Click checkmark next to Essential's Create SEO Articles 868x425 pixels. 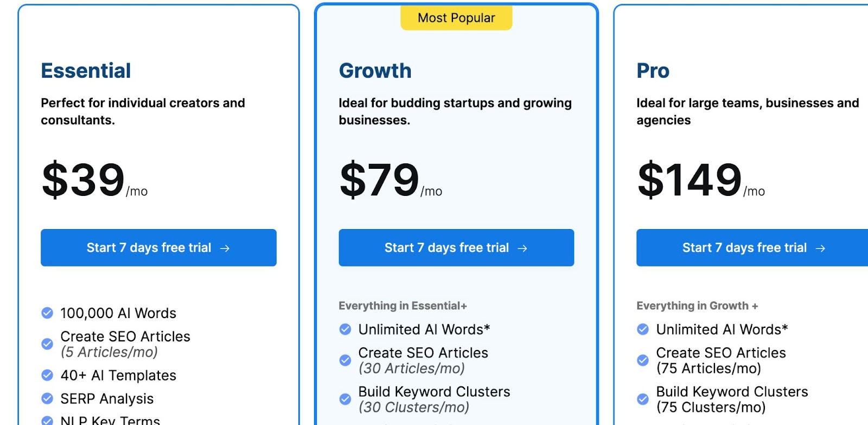coord(47,344)
